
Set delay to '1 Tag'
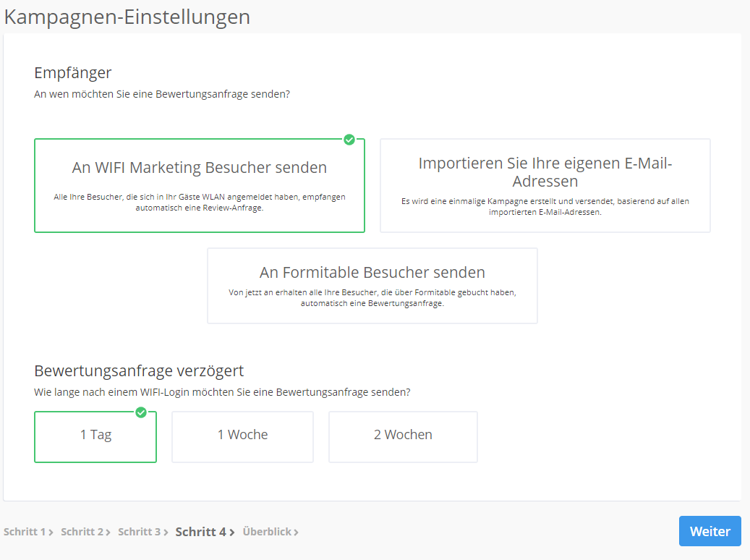click(95, 437)
